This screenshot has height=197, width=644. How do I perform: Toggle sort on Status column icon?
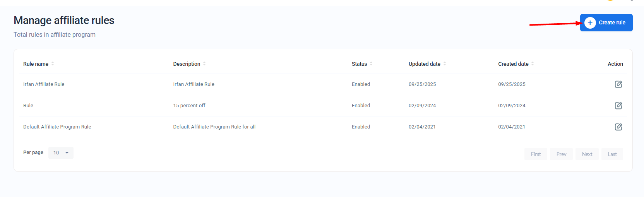[371, 64]
